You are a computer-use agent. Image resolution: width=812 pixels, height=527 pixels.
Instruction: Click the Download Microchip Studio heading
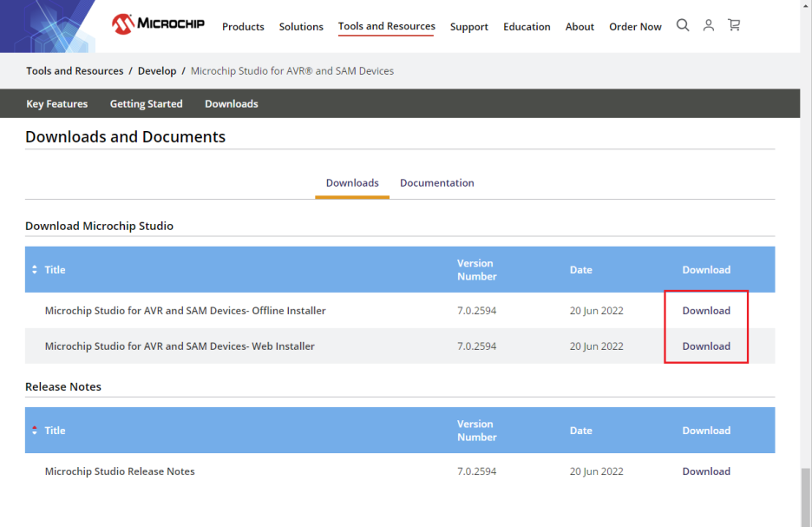pos(99,226)
